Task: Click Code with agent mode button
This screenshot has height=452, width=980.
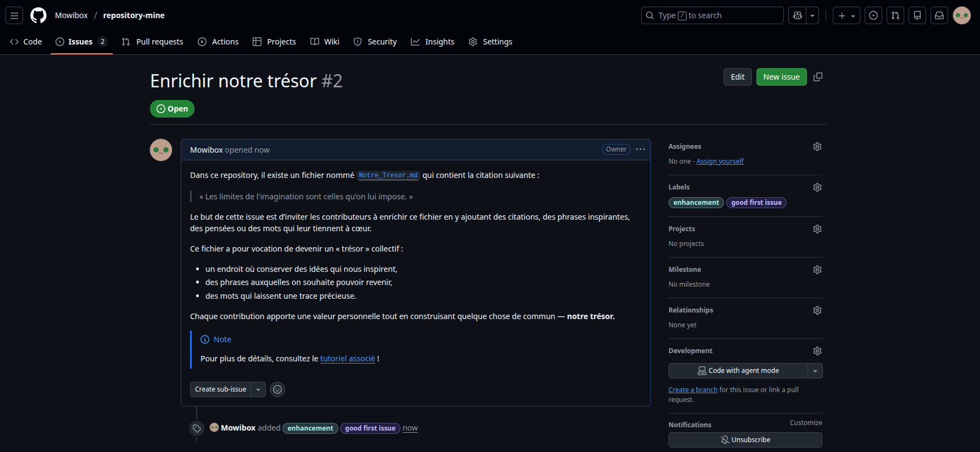Action: click(x=738, y=371)
